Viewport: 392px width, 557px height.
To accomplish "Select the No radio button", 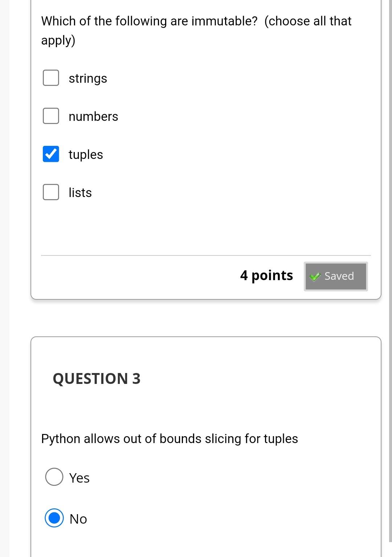I will tap(54, 518).
